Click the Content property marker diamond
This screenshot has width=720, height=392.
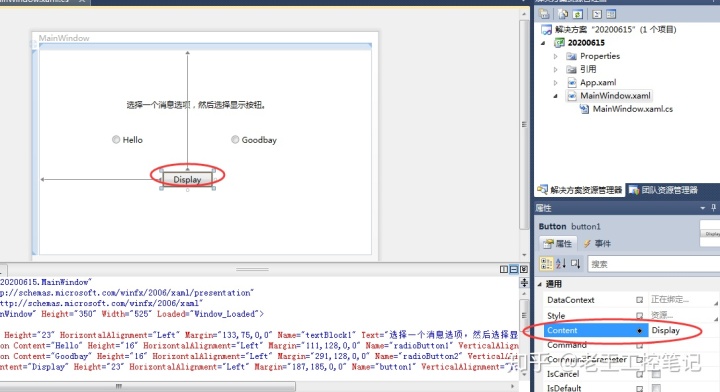[x=639, y=330]
